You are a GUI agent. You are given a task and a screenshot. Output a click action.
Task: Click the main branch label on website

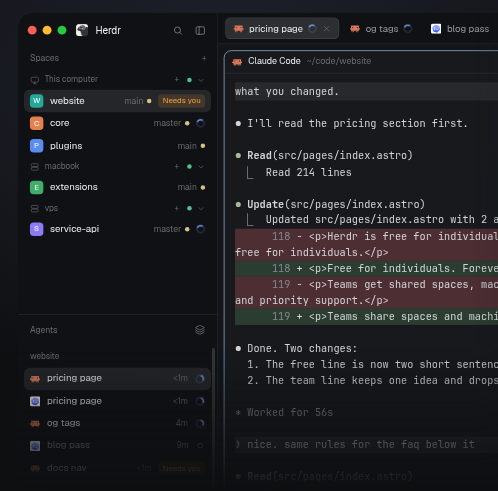[x=134, y=101]
